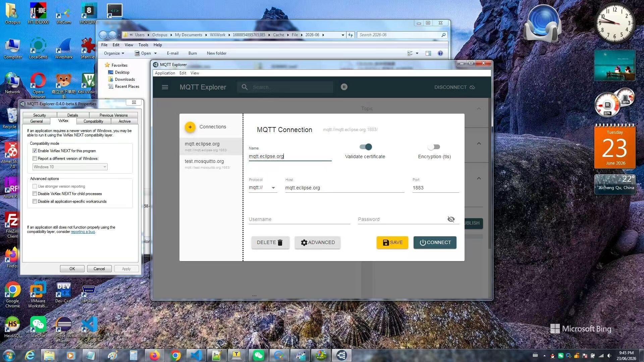Delete the selected MQTT connection
Image resolution: width=644 pixels, height=362 pixels.
click(x=270, y=242)
